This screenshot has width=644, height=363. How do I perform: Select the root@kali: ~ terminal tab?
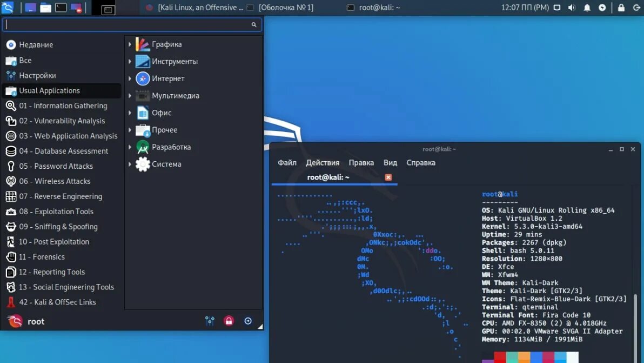[334, 177]
